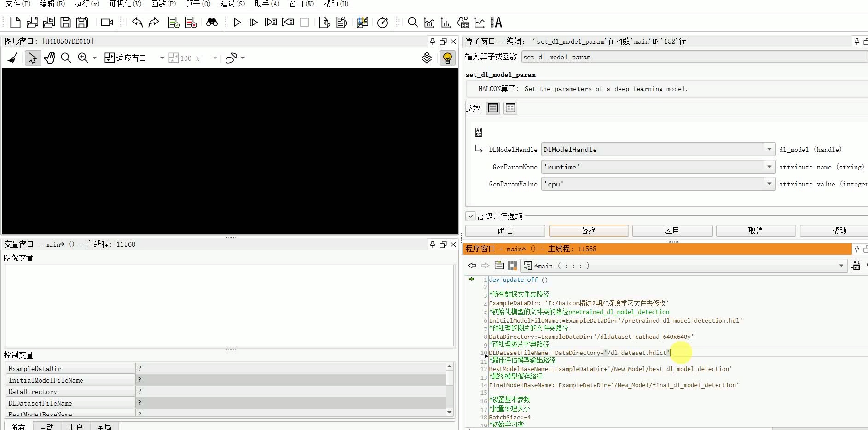The width and height of the screenshot is (868, 430).
Task: Toggle the table view of operator parameters
Action: (510, 108)
